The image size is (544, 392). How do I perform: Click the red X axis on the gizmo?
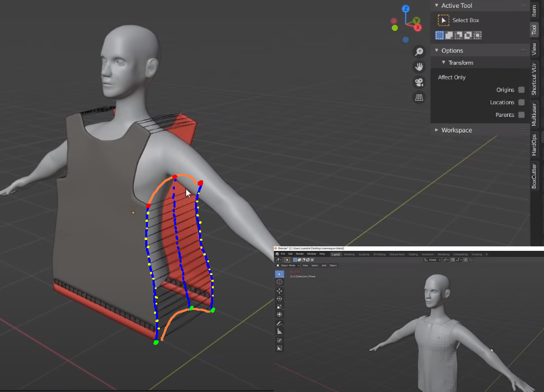point(418,28)
